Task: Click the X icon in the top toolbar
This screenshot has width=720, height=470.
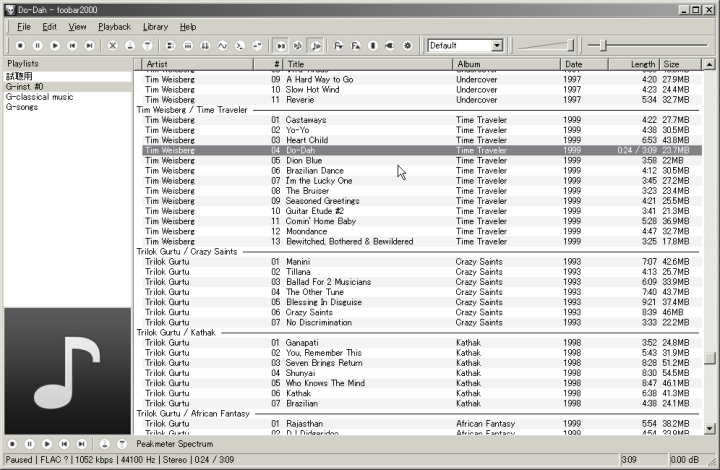Action: click(113, 45)
